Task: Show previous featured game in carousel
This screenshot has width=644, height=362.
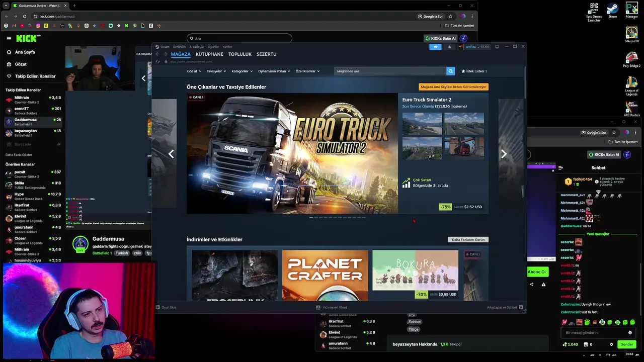Action: (171, 154)
